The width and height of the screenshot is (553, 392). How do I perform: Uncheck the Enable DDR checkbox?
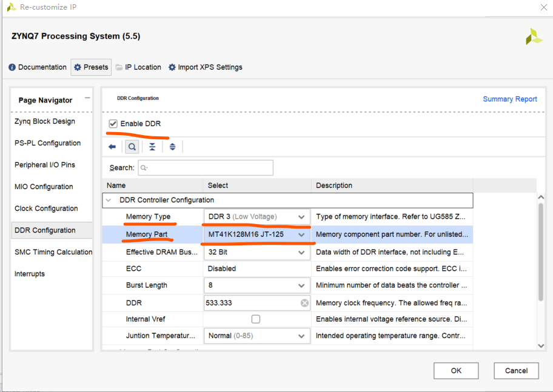tap(113, 124)
